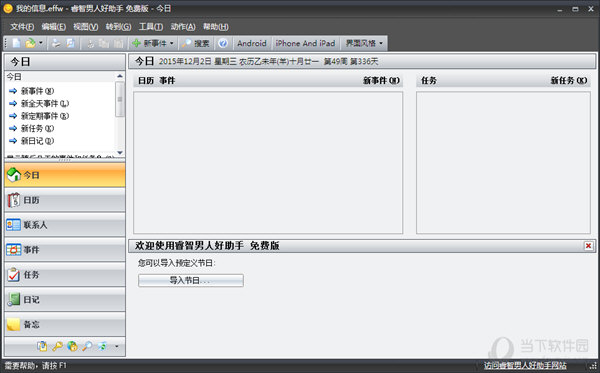Click the cut scissors toolbar icon
Viewport: 600px width, 373px height.
click(90, 43)
